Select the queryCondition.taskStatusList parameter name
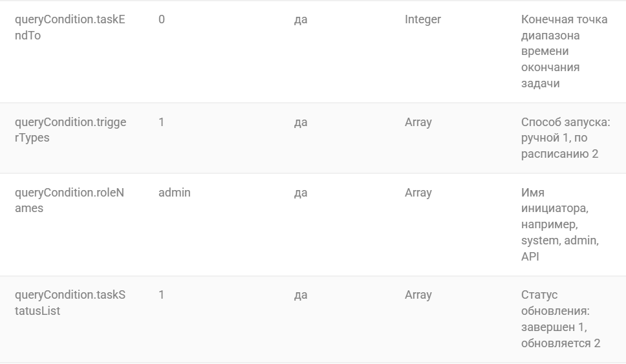 coord(70,303)
